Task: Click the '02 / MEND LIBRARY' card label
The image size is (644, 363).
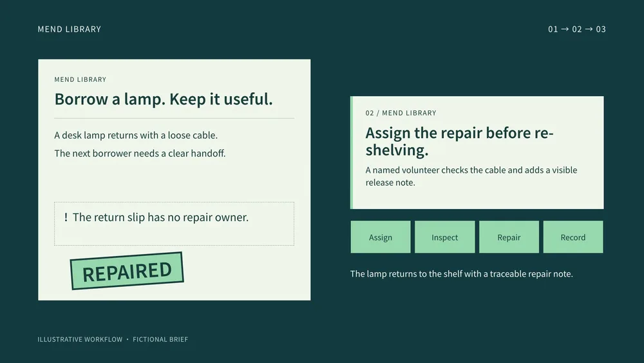Action: [401, 113]
